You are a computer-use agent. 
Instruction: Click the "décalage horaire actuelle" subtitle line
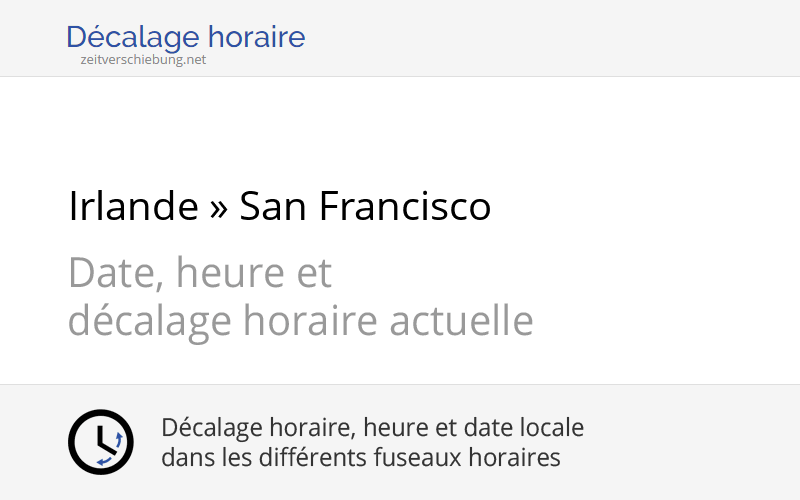tap(301, 321)
